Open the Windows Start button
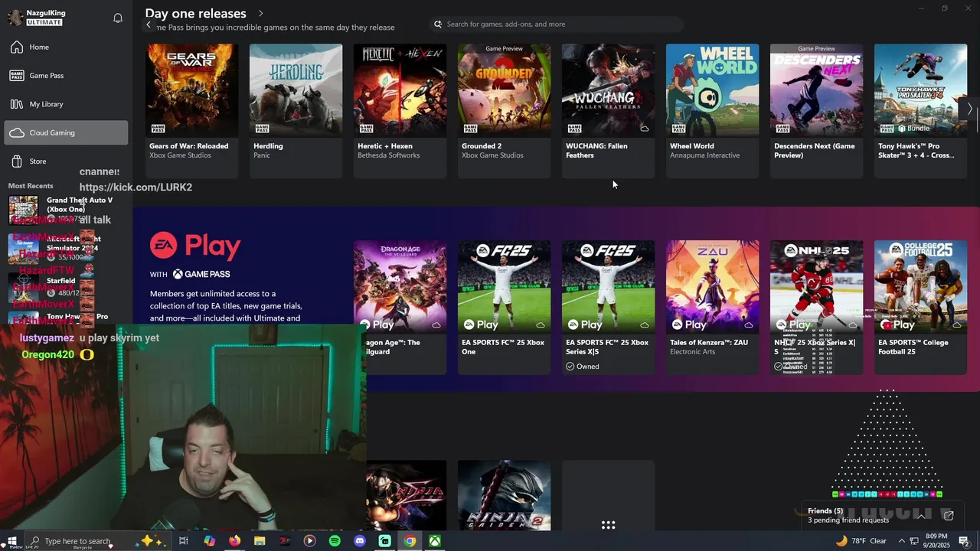 (12, 541)
